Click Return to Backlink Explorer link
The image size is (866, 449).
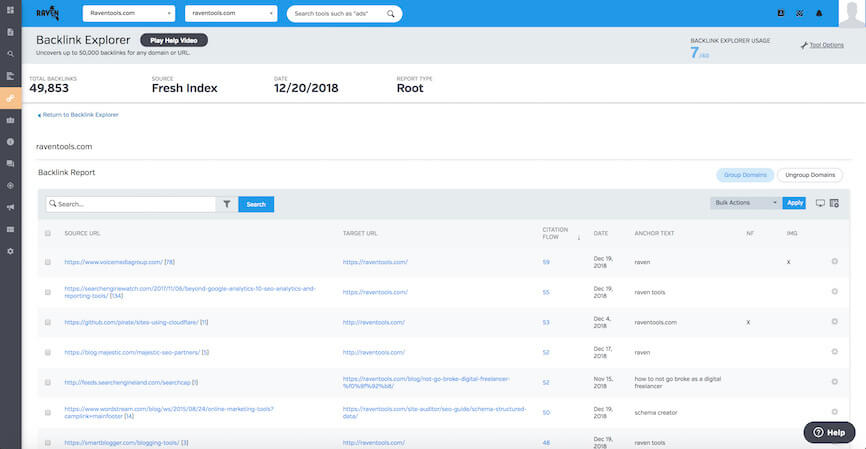point(78,115)
